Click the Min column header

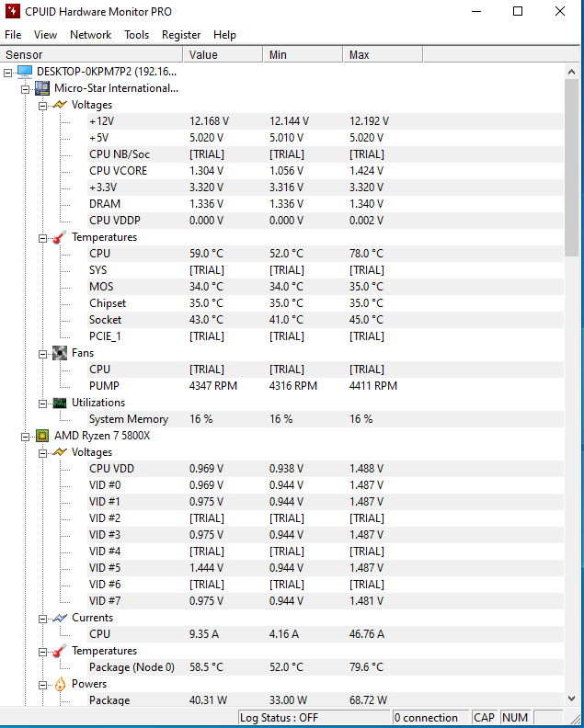pos(303,55)
